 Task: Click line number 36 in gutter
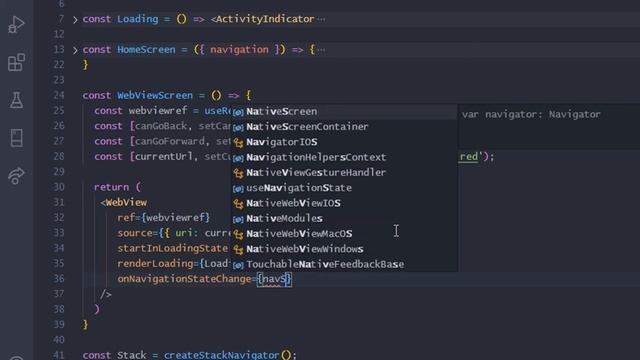pos(59,279)
